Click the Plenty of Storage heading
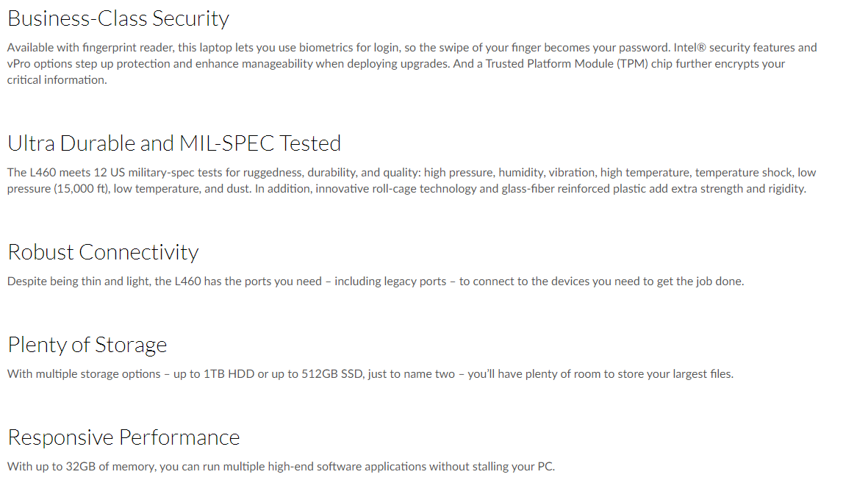 click(x=87, y=345)
